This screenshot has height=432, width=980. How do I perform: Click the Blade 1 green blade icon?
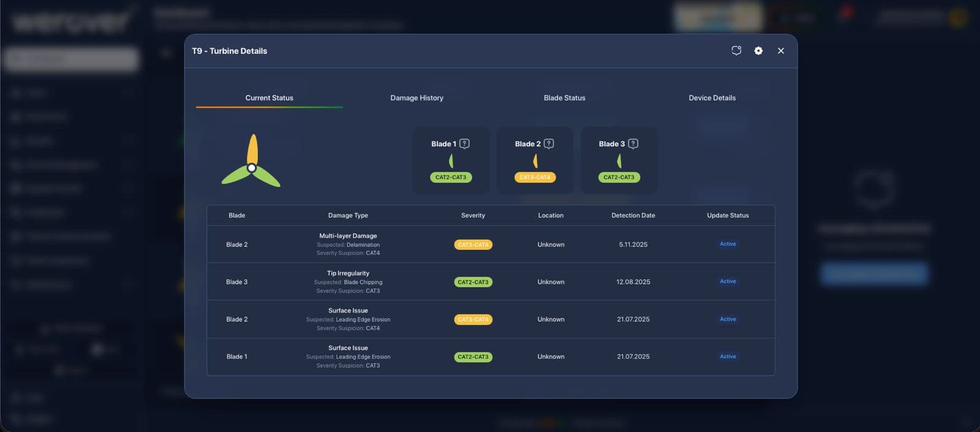451,161
